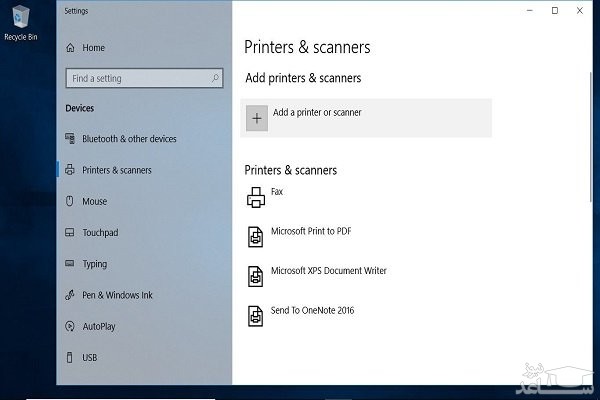Select Send To OneNote 2016 printer
Image resolution: width=600 pixels, height=400 pixels.
coord(312,311)
